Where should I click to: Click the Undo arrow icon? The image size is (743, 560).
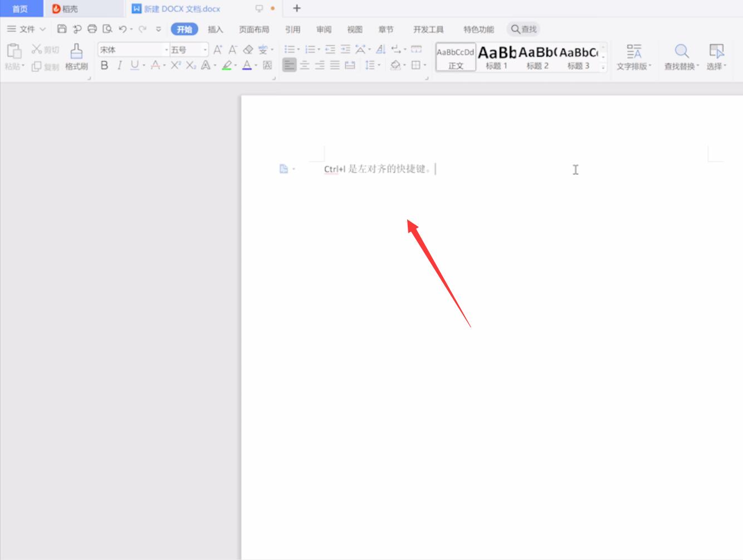click(x=123, y=29)
